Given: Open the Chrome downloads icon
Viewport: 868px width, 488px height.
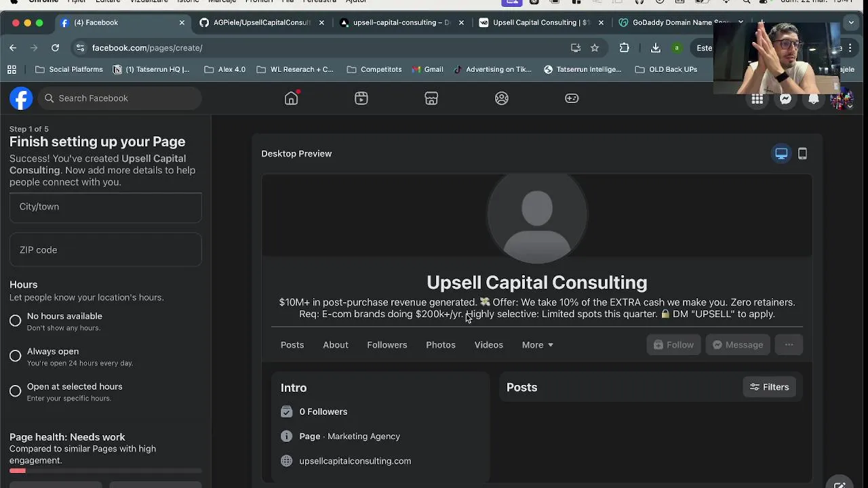Looking at the screenshot, I should 655,47.
